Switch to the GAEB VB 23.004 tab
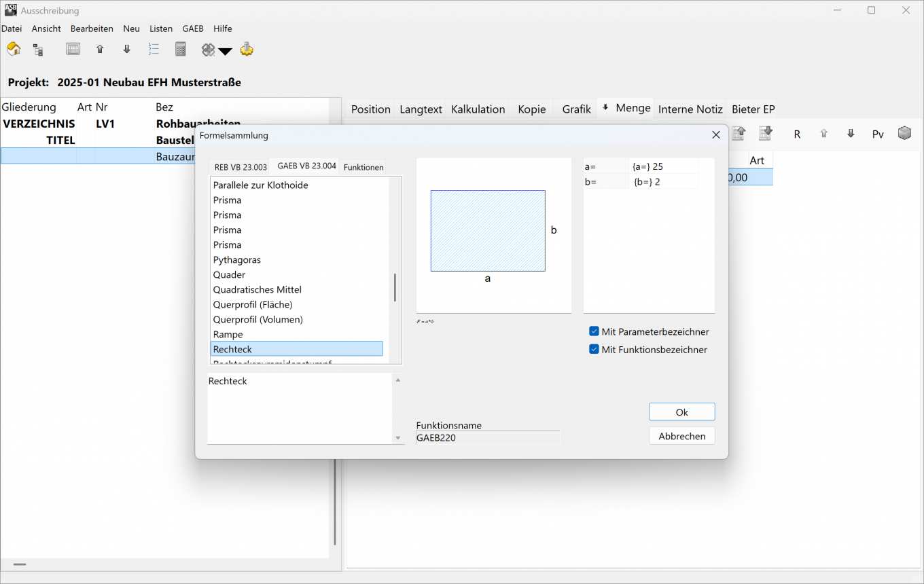The width and height of the screenshot is (924, 584). point(306,166)
